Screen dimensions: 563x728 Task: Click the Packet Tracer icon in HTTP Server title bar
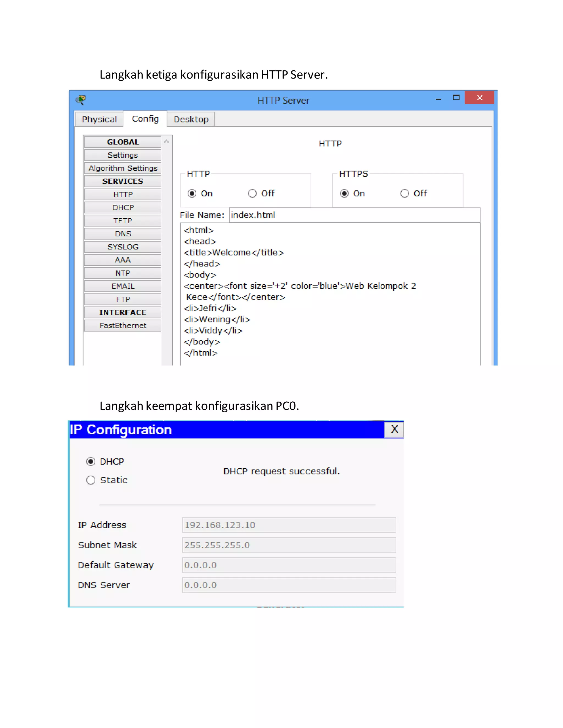81,99
